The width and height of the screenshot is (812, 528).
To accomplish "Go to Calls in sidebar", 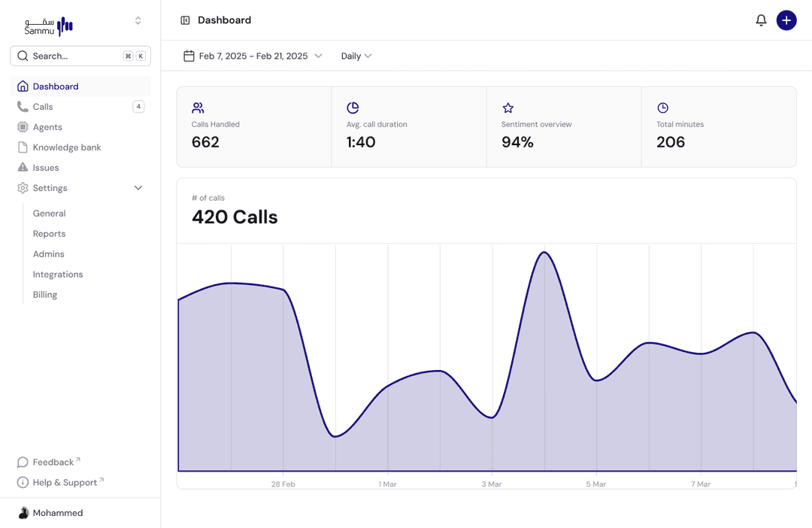I will point(43,107).
